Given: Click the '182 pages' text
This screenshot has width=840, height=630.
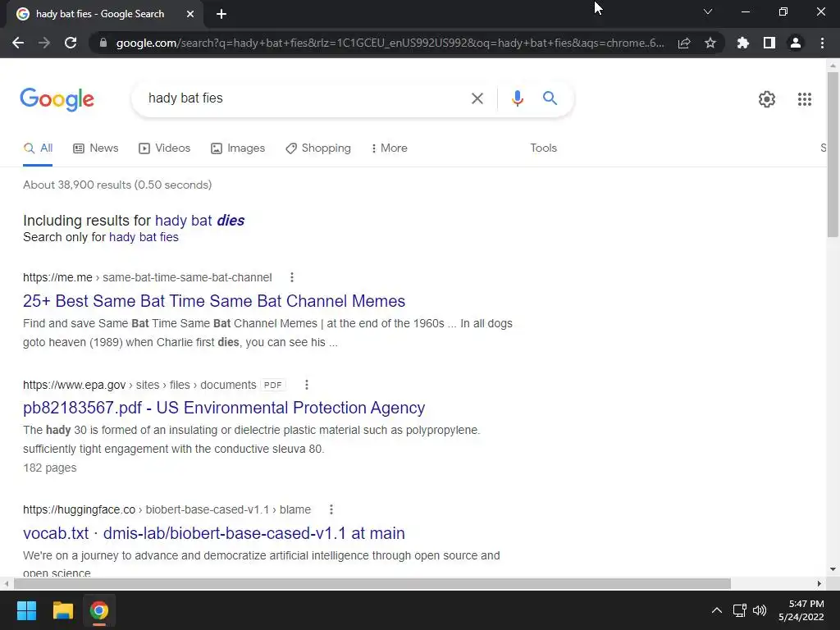Looking at the screenshot, I should click(x=50, y=468).
